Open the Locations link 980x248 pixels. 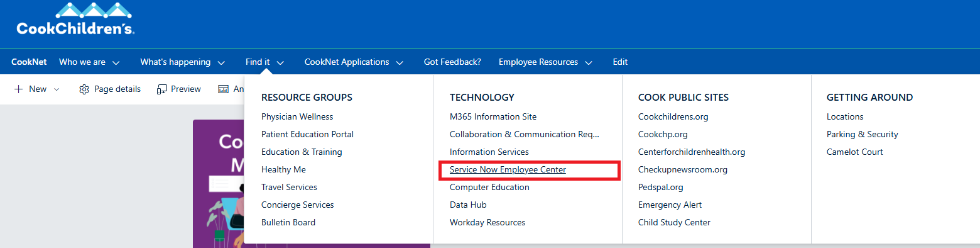click(845, 116)
